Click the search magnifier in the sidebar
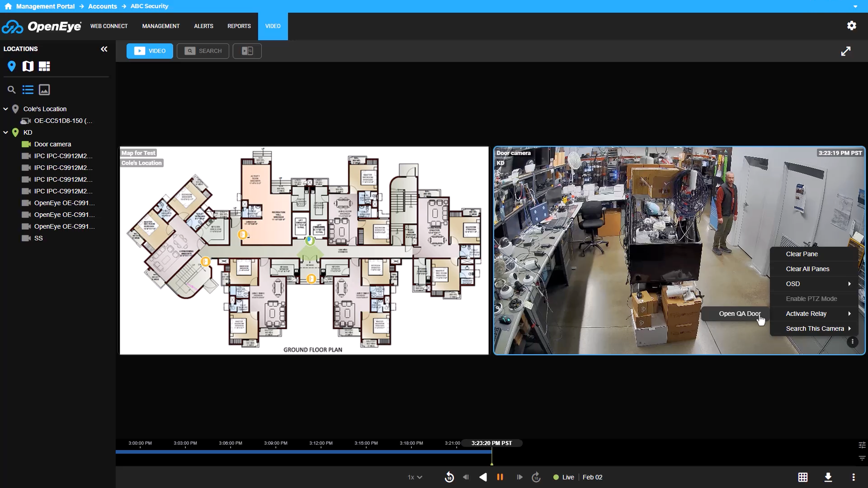The height and width of the screenshot is (488, 868). tap(12, 90)
